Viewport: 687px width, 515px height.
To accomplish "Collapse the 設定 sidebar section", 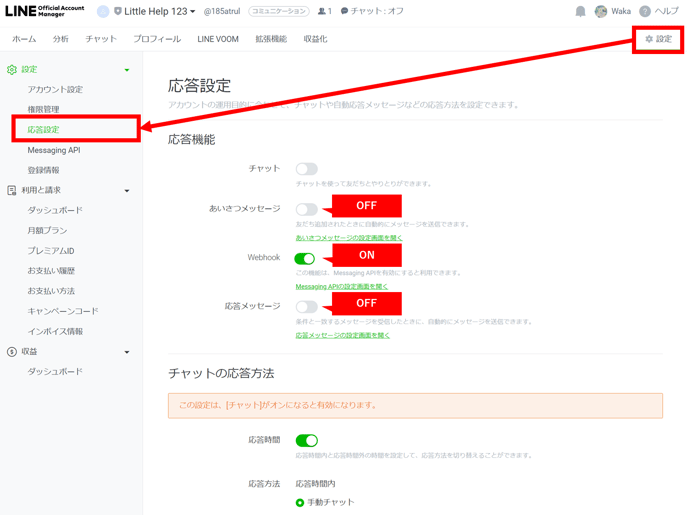I will (127, 70).
